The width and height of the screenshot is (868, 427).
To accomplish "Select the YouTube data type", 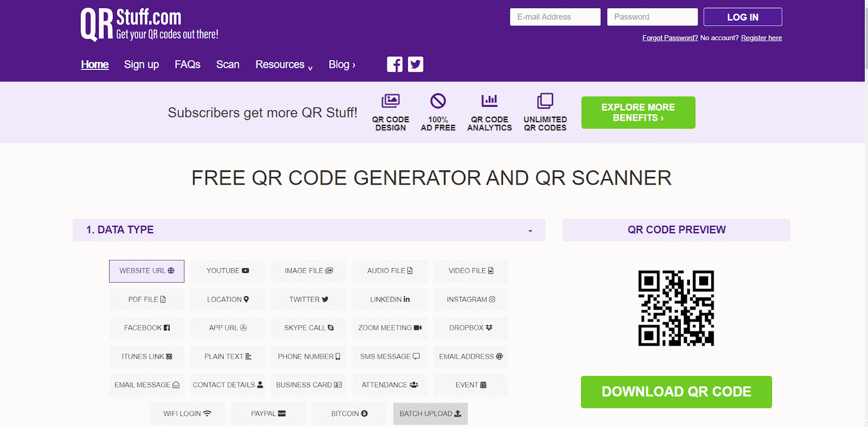I will 228,271.
